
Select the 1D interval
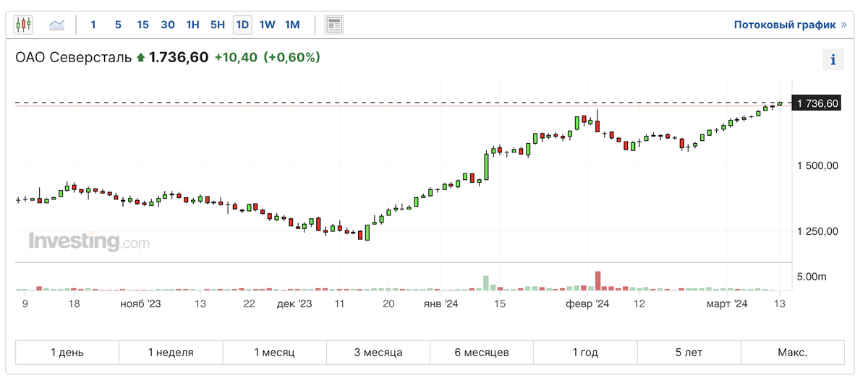[x=242, y=25]
